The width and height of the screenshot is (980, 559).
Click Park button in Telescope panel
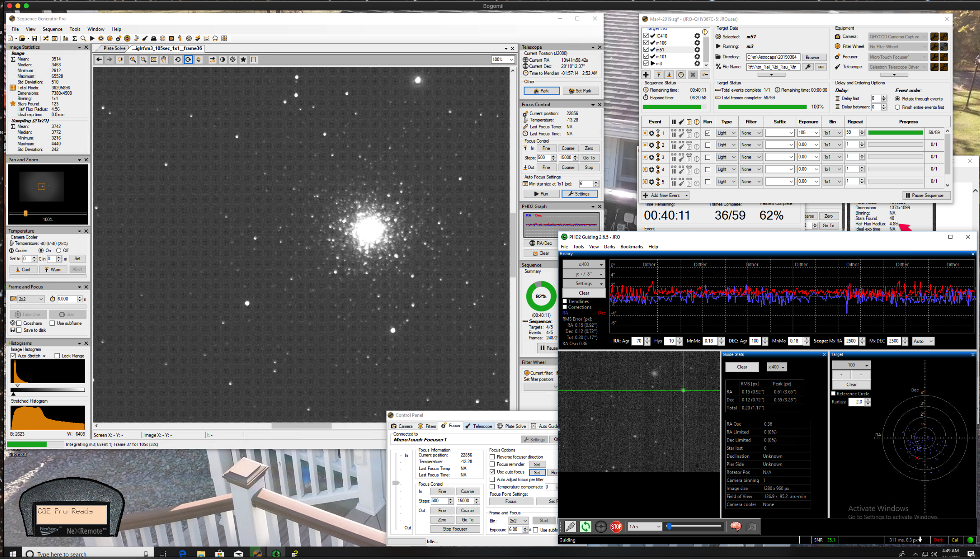[x=541, y=91]
